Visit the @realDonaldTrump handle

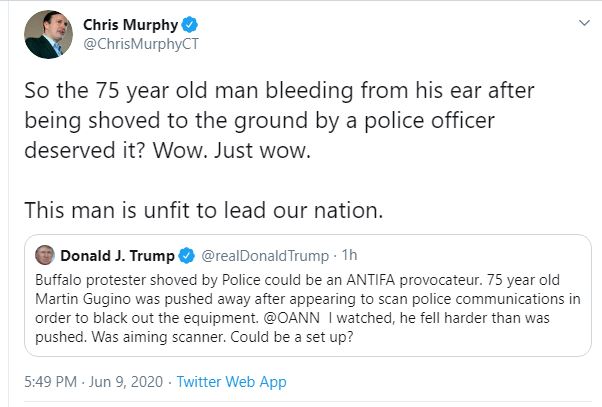(x=262, y=256)
